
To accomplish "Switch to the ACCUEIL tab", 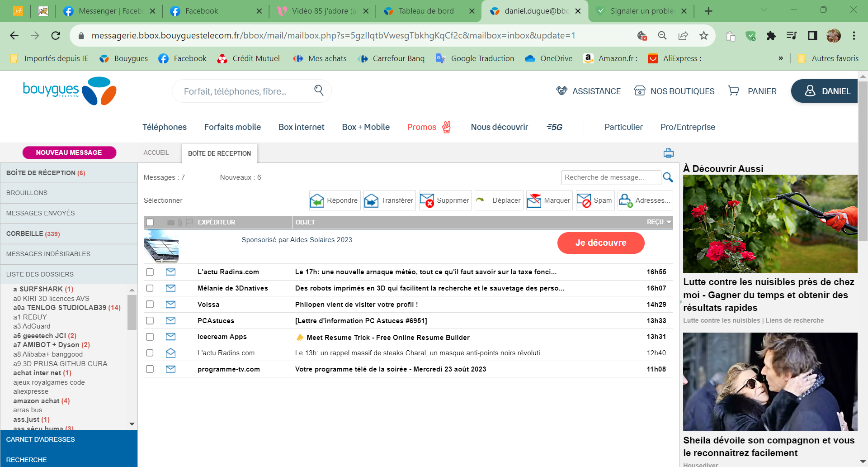I will (x=156, y=153).
